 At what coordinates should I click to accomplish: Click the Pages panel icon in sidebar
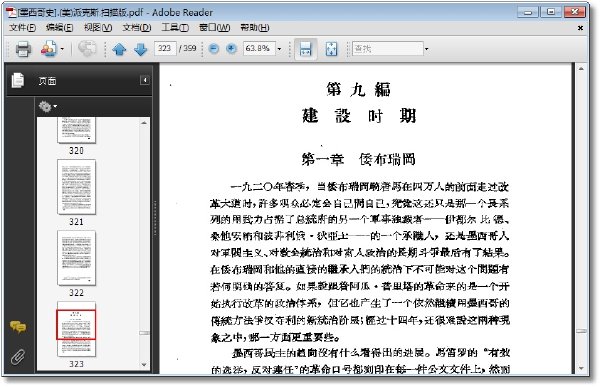[18, 80]
